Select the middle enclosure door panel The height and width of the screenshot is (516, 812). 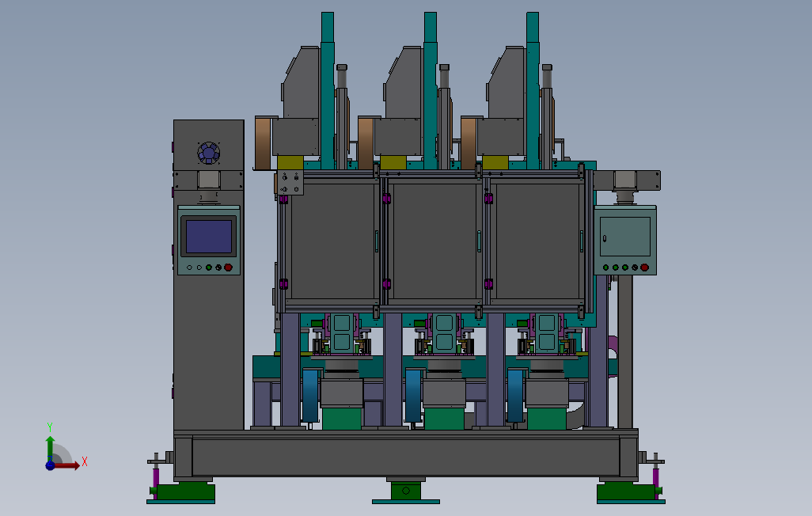pyautogui.click(x=434, y=241)
